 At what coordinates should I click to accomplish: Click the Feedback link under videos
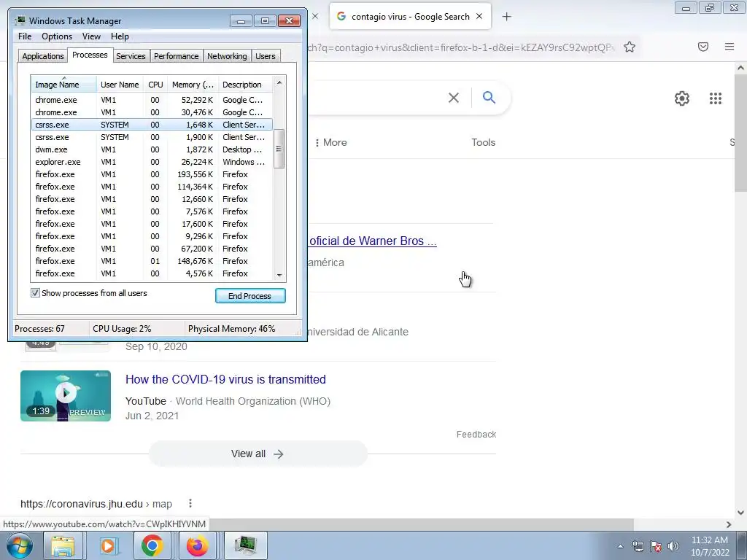click(476, 435)
